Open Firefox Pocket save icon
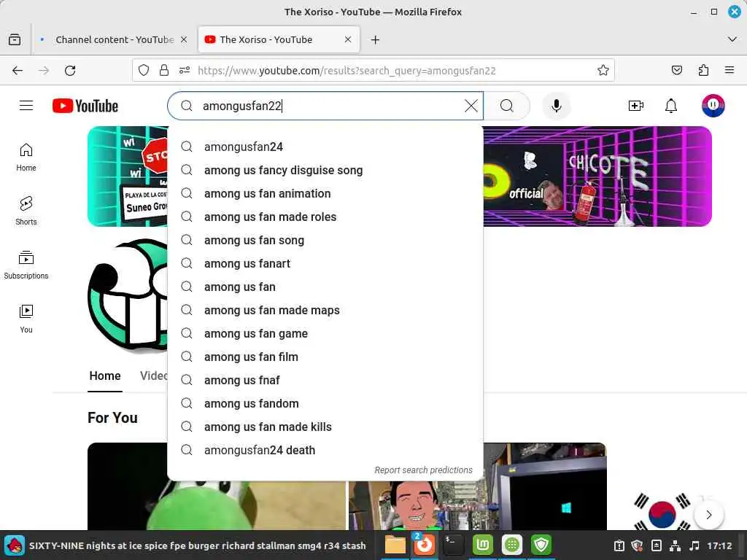747x560 pixels. click(x=676, y=71)
